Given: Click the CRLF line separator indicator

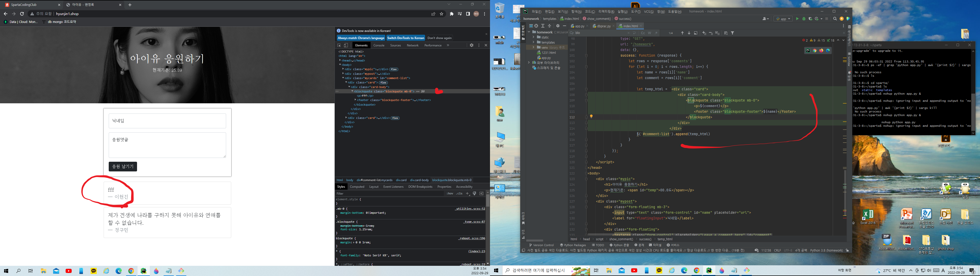Looking at the screenshot, I should pyautogui.click(x=777, y=250).
